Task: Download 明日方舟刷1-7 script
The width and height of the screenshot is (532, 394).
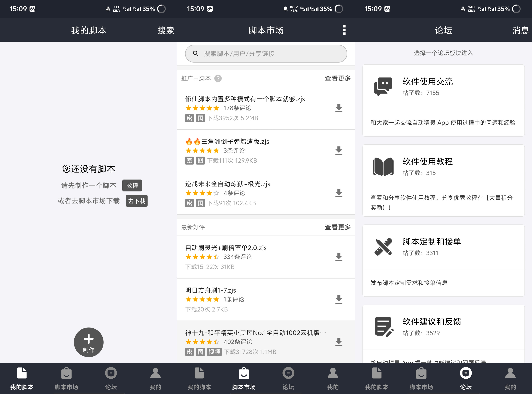Action: pyautogui.click(x=339, y=299)
